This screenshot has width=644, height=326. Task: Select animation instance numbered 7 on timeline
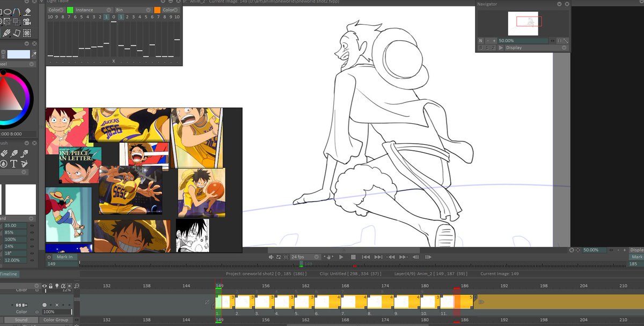coord(355,302)
